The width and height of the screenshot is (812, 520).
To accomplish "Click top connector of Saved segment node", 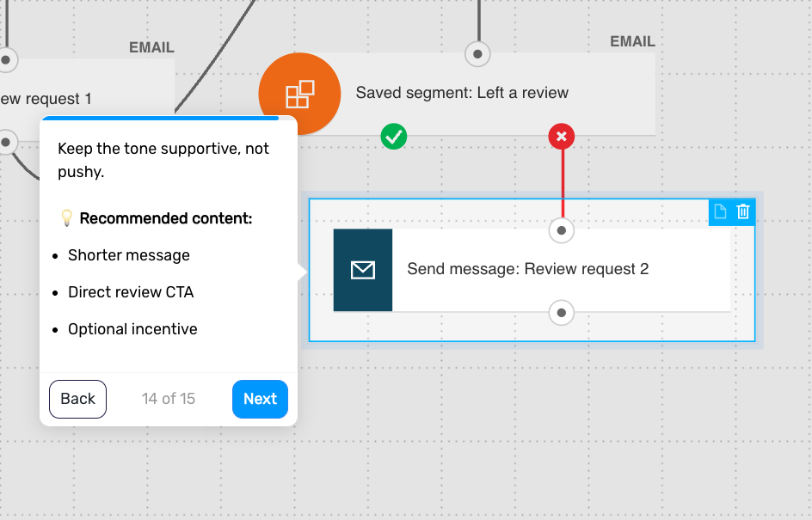I will pyautogui.click(x=477, y=54).
